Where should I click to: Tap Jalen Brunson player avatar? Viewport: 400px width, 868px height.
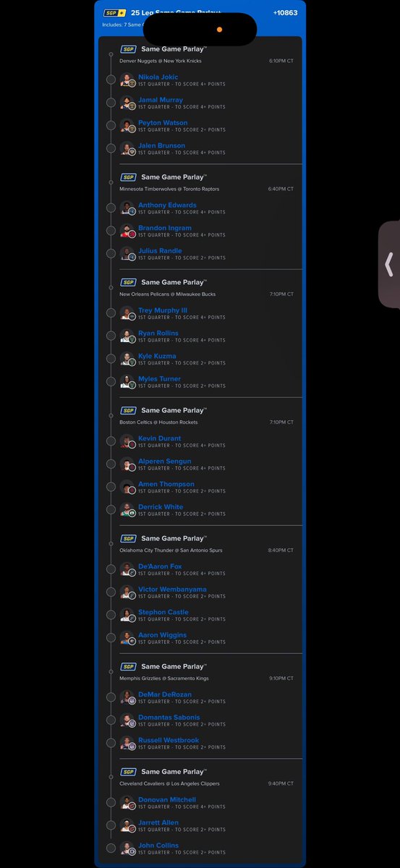(127, 148)
